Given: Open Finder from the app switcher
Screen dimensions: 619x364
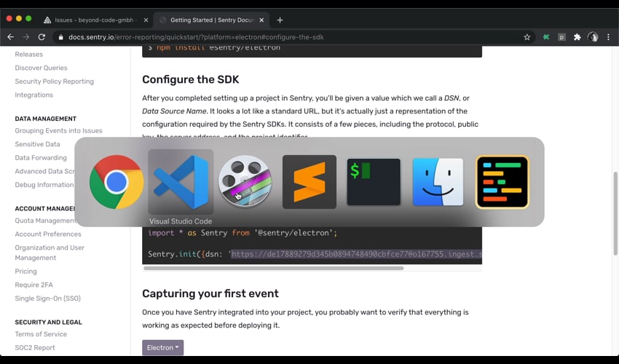Looking at the screenshot, I should (438, 182).
